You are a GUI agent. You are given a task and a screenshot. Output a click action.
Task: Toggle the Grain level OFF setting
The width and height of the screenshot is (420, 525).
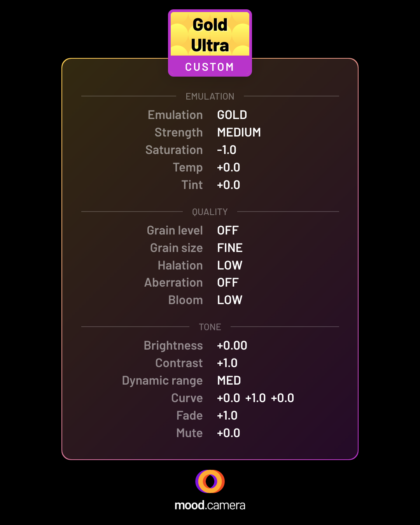click(228, 231)
